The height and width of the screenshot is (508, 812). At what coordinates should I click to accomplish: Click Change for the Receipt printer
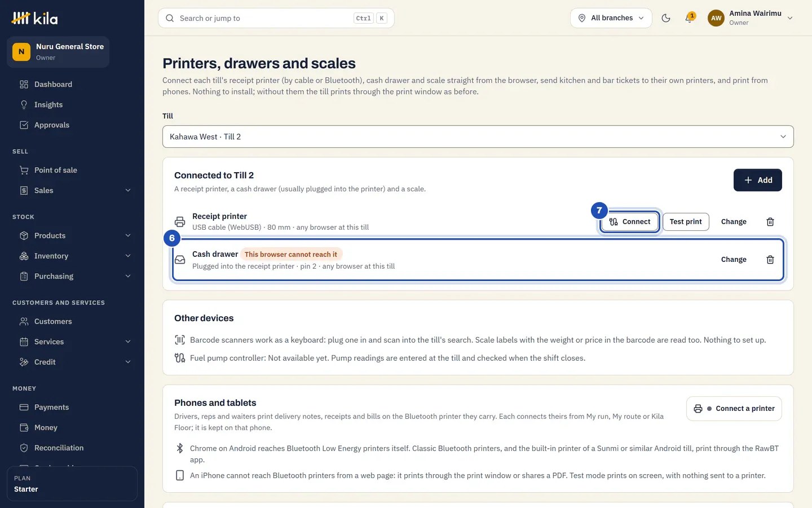click(x=734, y=222)
